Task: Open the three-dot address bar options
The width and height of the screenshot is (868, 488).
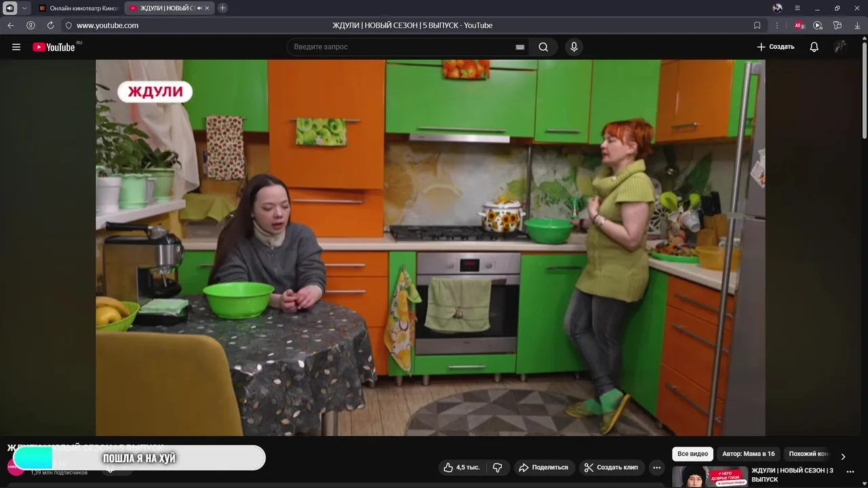Action: click(x=777, y=25)
